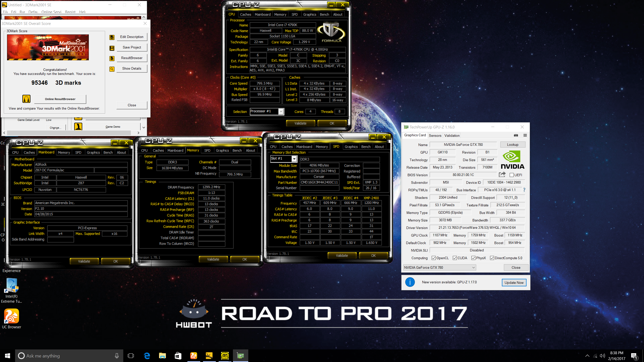Screen dimensions: 644x362
Task: Toggle the OpenCL checkbox
Action: (x=434, y=258)
